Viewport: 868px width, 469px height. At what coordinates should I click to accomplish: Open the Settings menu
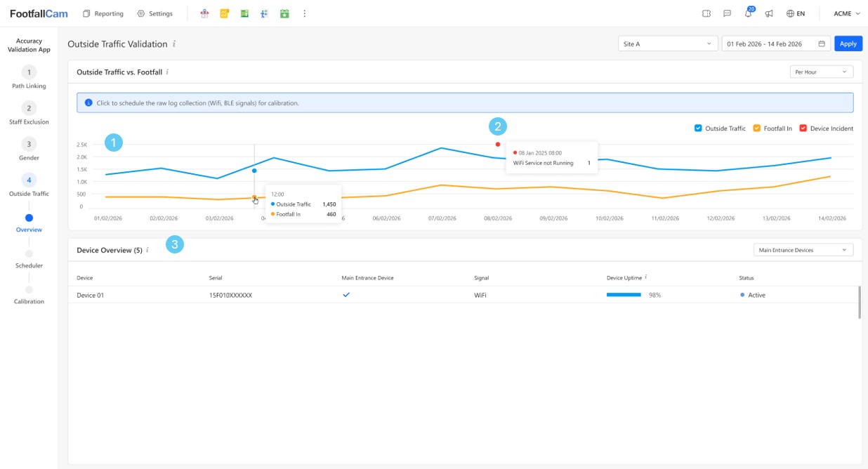(154, 13)
